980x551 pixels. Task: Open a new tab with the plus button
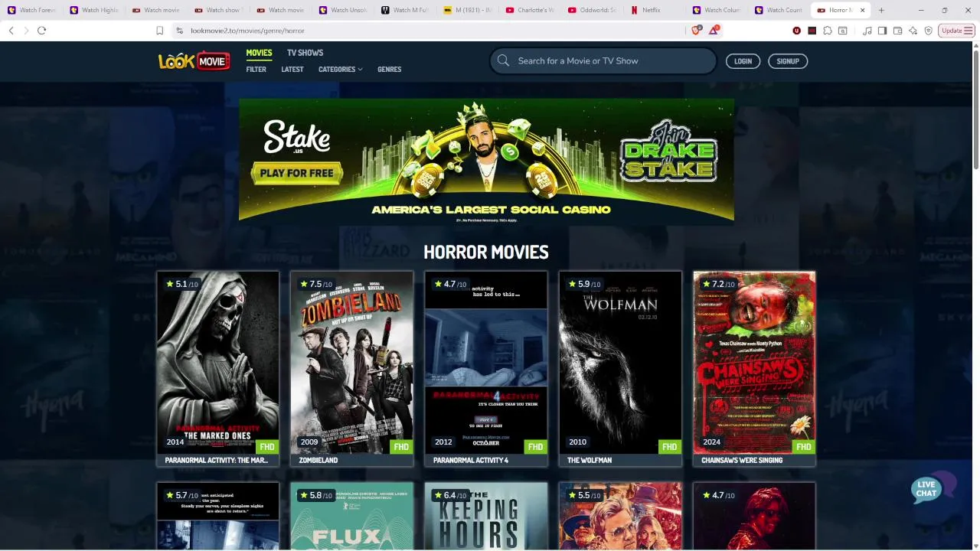tap(881, 10)
